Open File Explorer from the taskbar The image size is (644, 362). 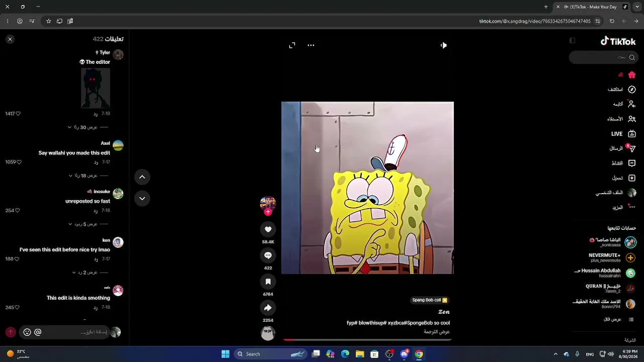(x=360, y=354)
